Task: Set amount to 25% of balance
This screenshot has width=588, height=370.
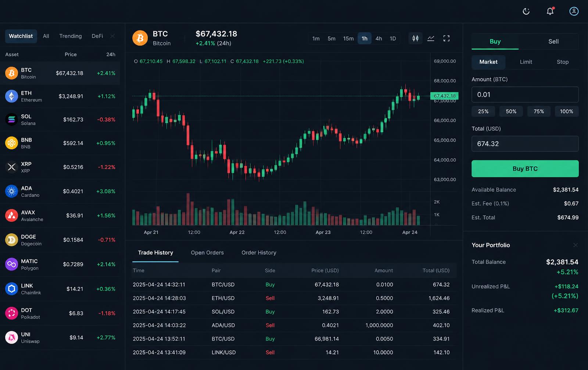Action: click(x=483, y=111)
